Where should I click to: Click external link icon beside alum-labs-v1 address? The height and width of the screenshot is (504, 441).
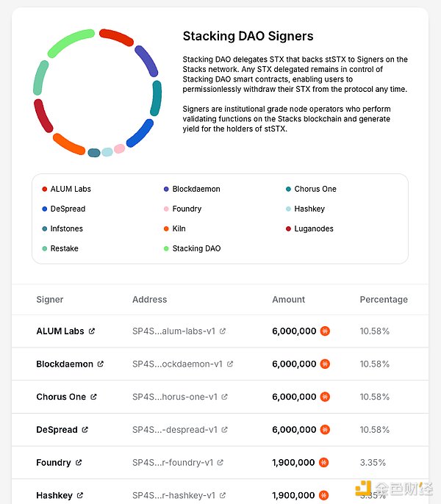click(x=223, y=331)
